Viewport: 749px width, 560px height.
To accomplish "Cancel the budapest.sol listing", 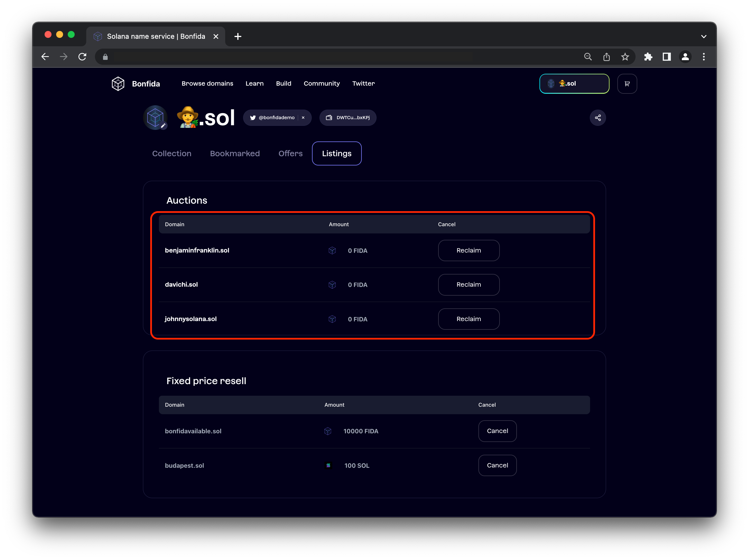I will (498, 466).
